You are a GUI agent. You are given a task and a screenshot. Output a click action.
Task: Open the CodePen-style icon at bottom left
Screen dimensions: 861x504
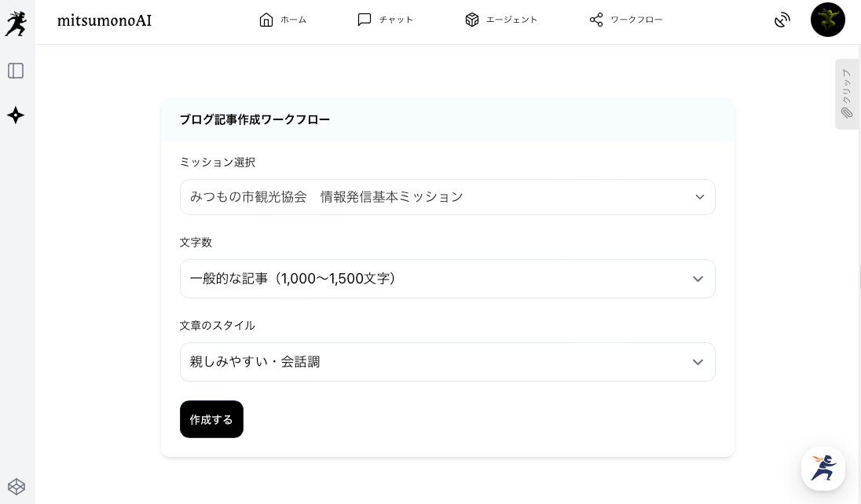(x=16, y=487)
